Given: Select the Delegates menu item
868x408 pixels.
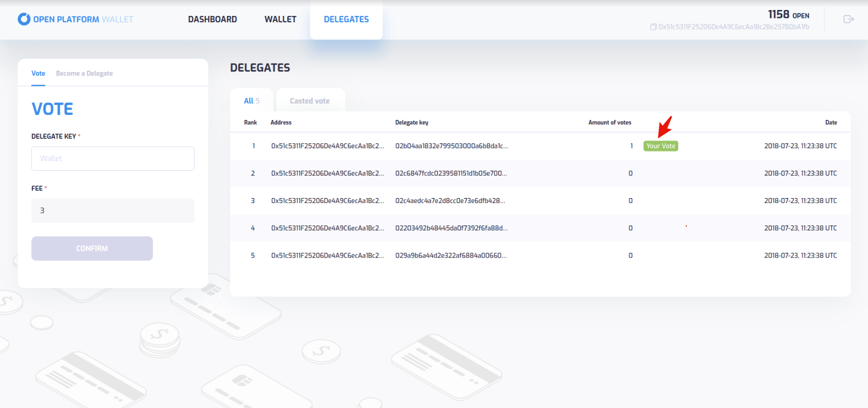Looking at the screenshot, I should (x=346, y=19).
